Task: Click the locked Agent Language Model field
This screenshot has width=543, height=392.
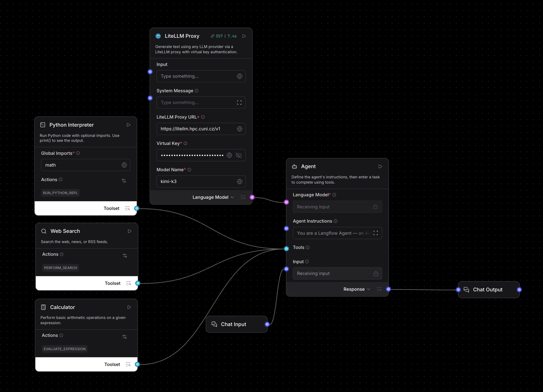Action: (337, 207)
